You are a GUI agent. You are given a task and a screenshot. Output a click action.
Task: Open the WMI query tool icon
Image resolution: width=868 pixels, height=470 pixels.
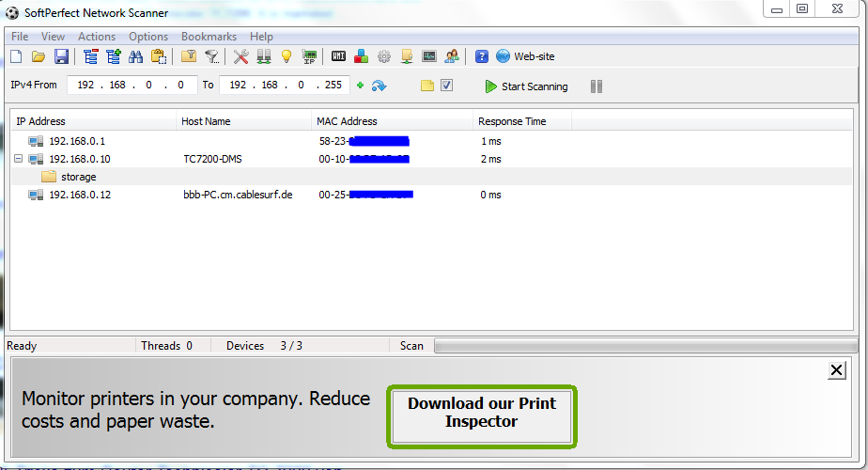[338, 56]
